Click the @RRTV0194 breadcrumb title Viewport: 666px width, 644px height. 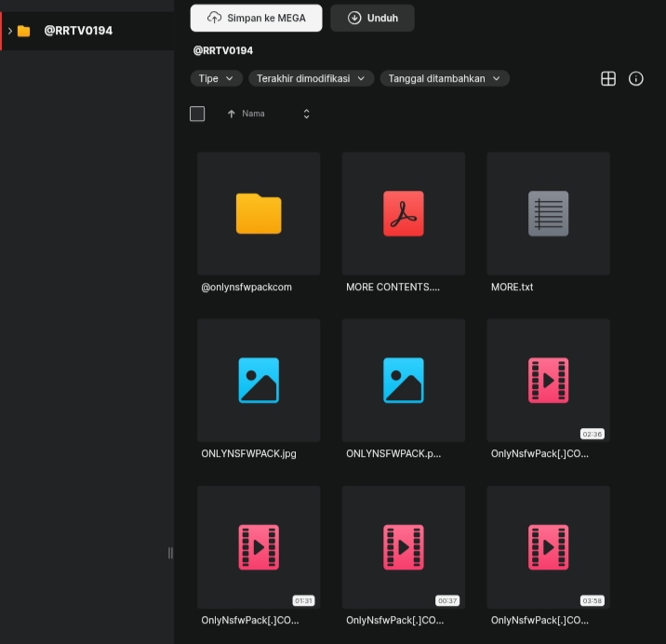click(223, 50)
